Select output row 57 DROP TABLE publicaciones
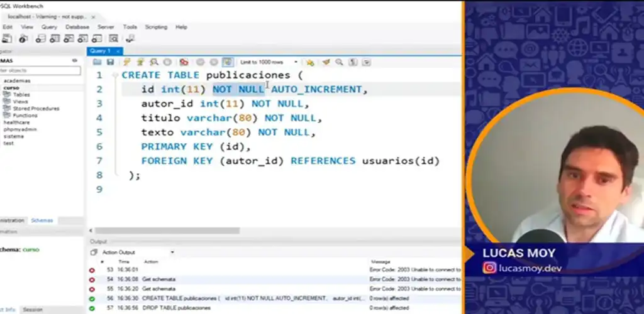The width and height of the screenshot is (644, 314). pos(274,308)
